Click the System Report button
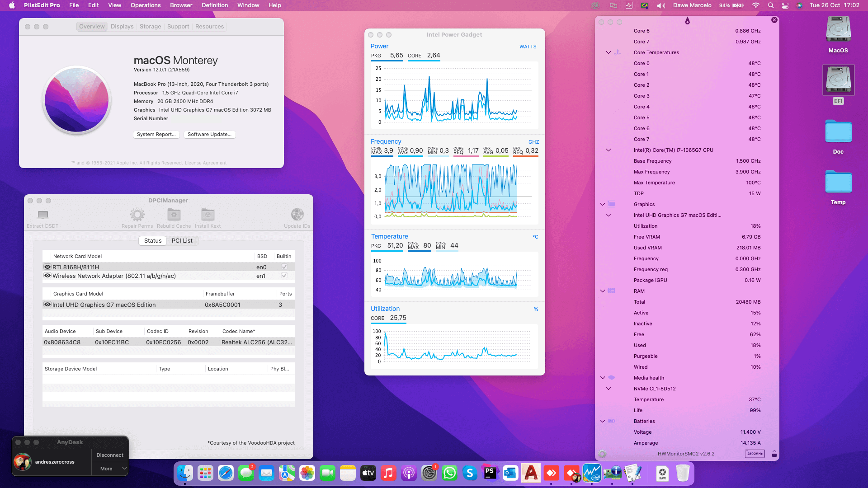The height and width of the screenshot is (488, 868). pos(156,134)
